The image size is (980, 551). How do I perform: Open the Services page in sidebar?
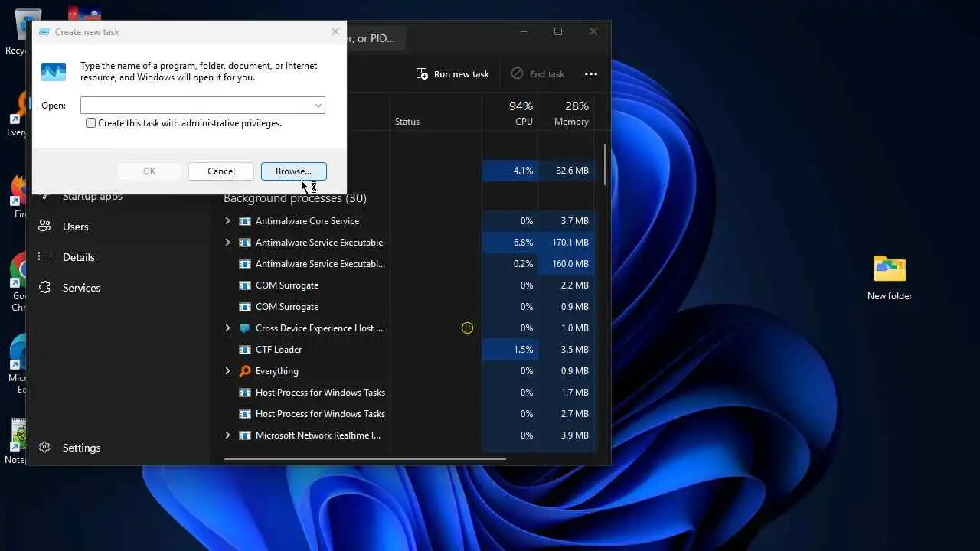tap(82, 288)
